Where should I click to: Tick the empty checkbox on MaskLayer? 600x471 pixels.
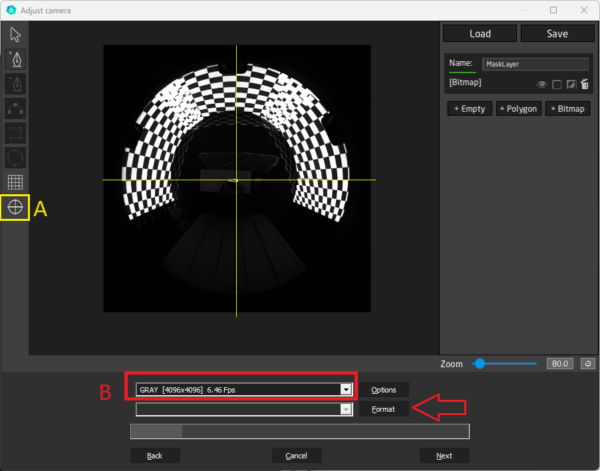click(x=557, y=85)
